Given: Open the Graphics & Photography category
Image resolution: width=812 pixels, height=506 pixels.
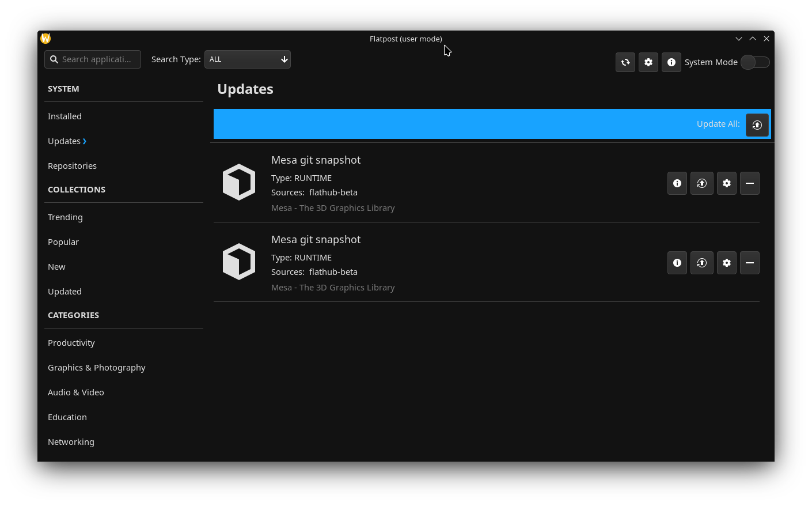Looking at the screenshot, I should [x=97, y=367].
